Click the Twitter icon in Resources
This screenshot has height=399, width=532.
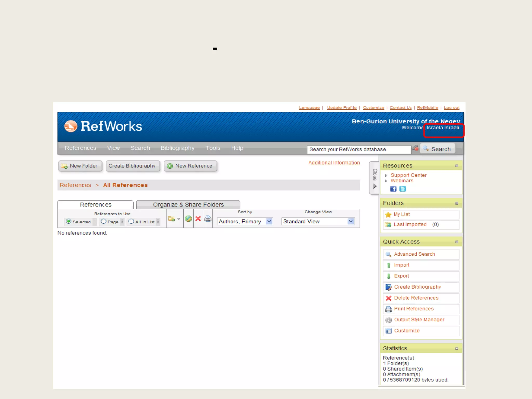click(x=403, y=189)
